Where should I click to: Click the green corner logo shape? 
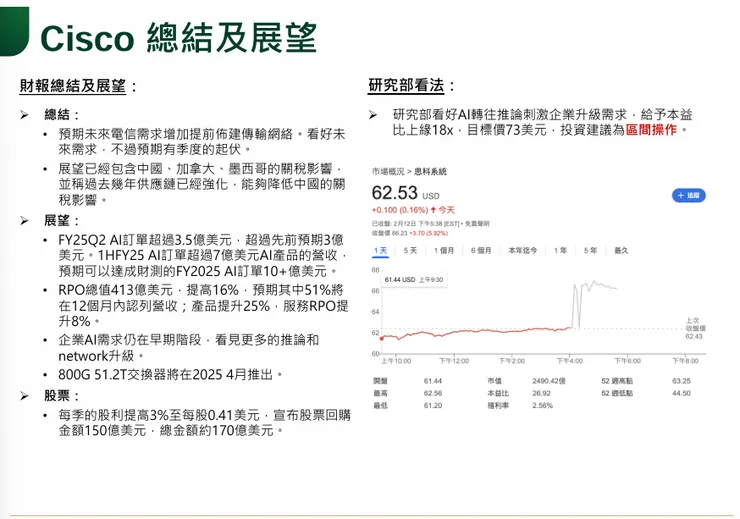14,31
